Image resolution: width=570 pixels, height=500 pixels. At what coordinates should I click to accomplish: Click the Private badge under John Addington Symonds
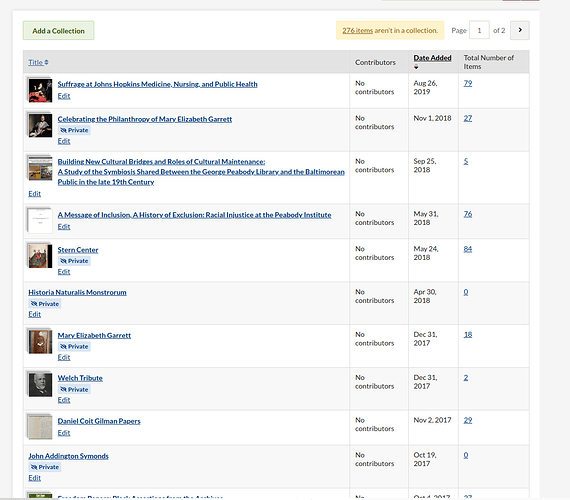click(45, 467)
